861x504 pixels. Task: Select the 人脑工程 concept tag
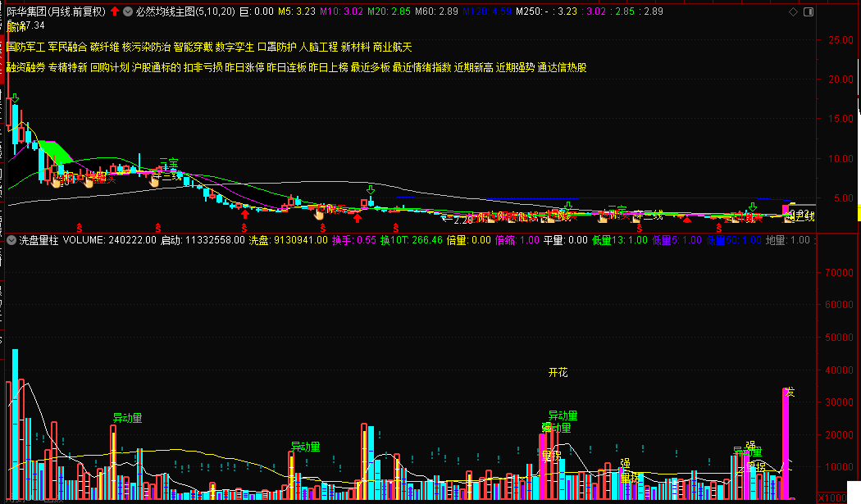(318, 48)
